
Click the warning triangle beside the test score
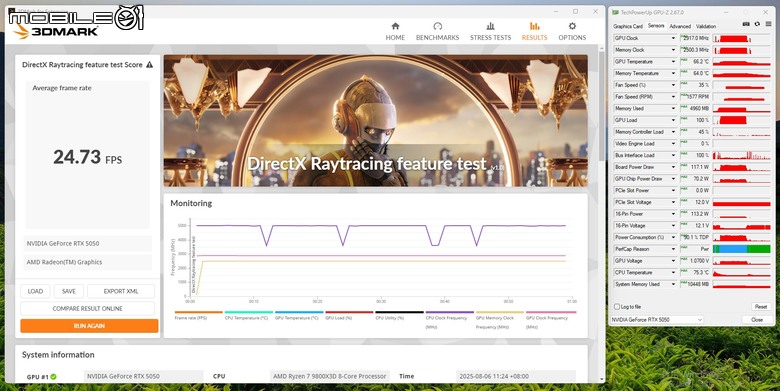coord(150,65)
